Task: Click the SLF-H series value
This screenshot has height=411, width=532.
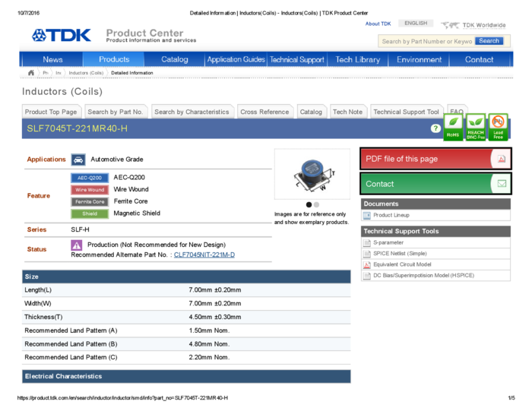Action: tap(80, 229)
